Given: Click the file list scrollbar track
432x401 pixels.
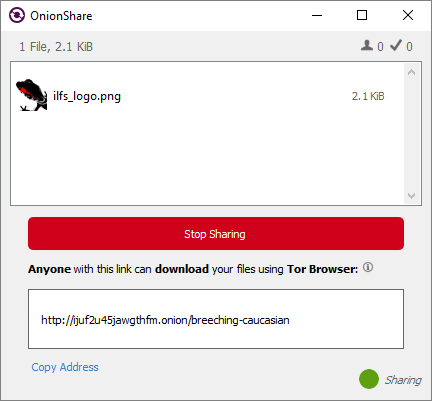Looking at the screenshot, I should pyautogui.click(x=411, y=133).
